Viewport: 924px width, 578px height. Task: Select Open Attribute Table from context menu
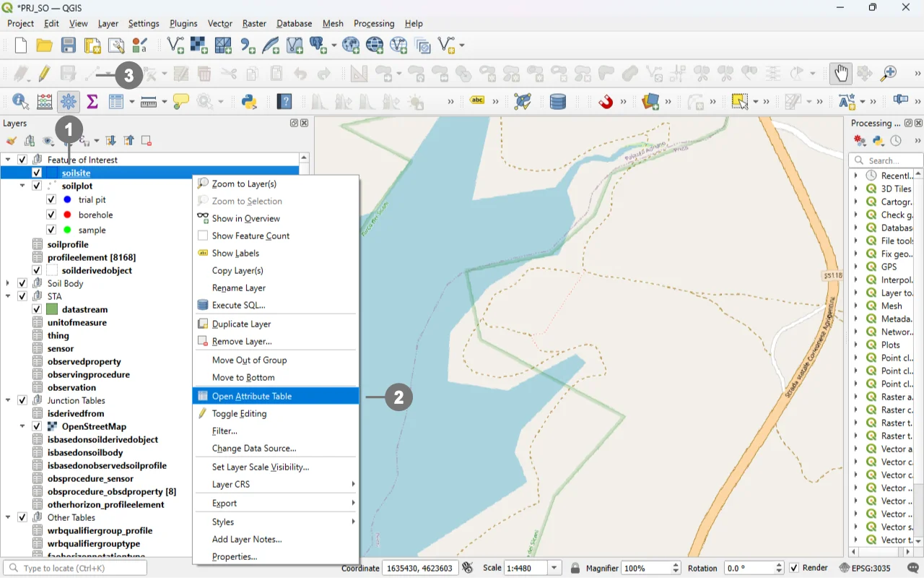[x=252, y=396]
